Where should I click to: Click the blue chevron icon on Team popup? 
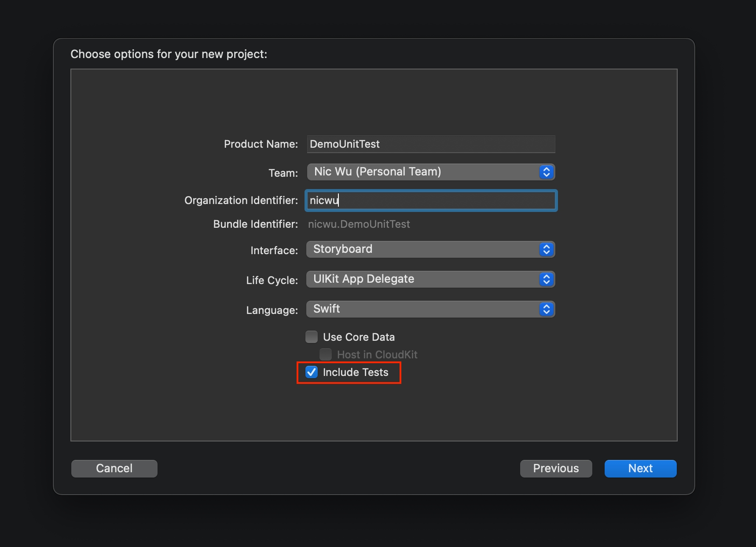coord(546,172)
